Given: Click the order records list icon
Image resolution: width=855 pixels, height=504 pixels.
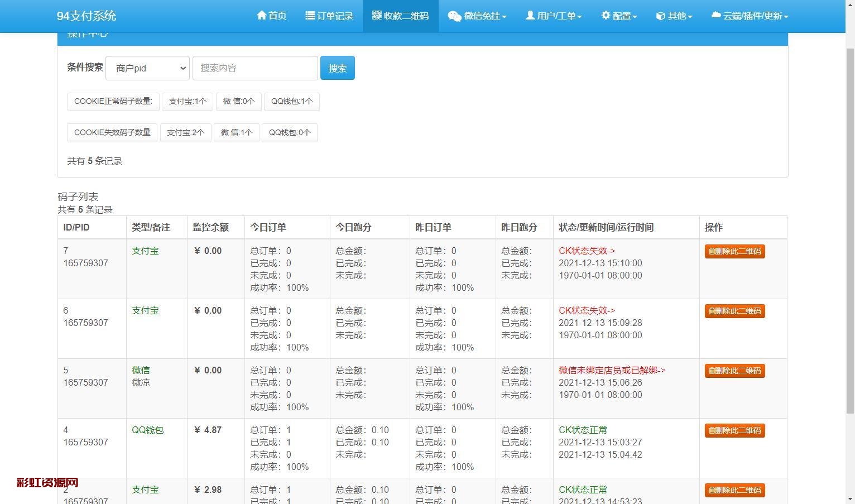Looking at the screenshot, I should click(x=310, y=16).
